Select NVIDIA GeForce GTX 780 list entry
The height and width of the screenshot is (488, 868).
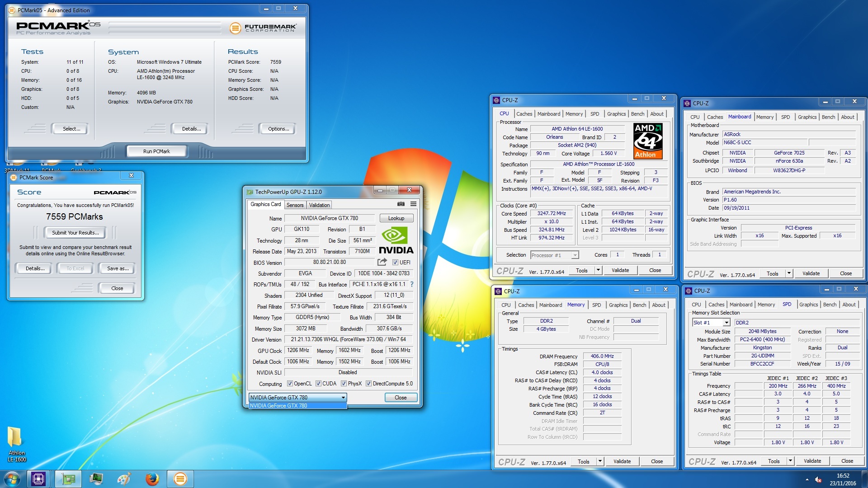coord(298,406)
